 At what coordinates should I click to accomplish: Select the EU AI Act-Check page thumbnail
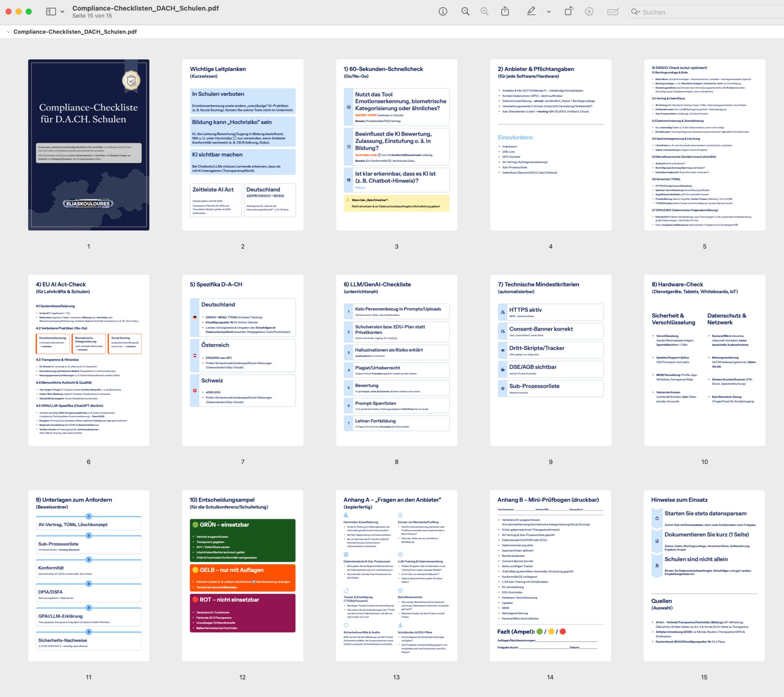pyautogui.click(x=89, y=360)
